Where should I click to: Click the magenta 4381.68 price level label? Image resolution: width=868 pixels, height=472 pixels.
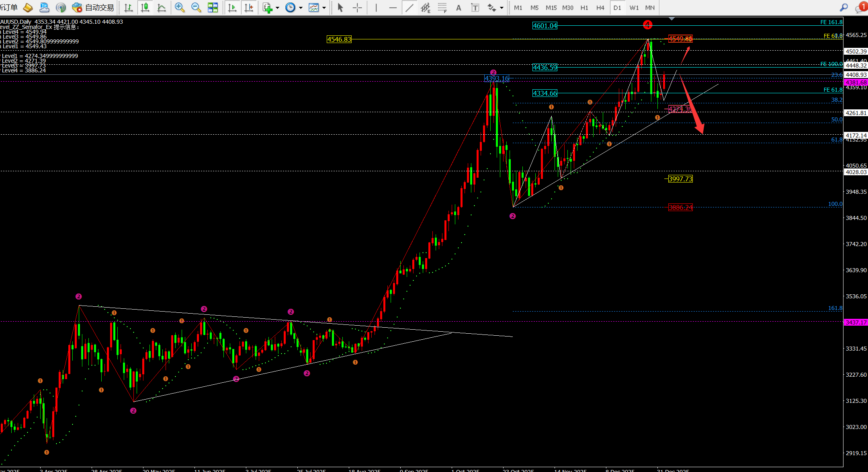click(856, 82)
